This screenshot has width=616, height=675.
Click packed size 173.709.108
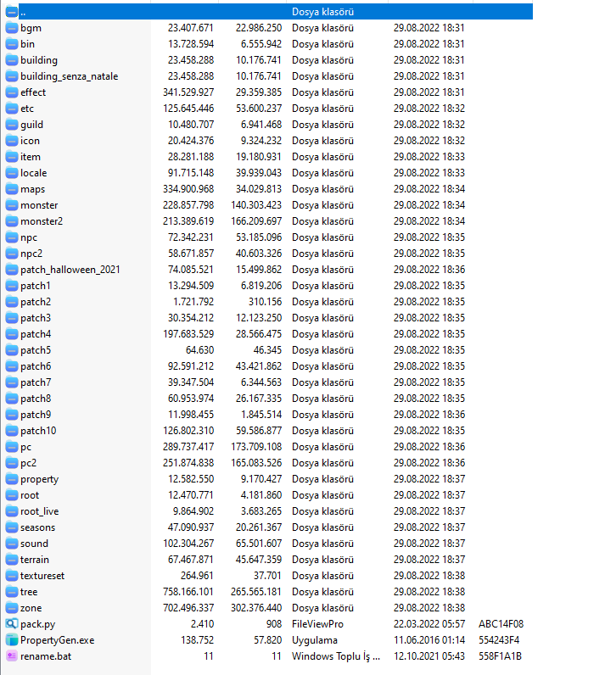click(x=256, y=447)
